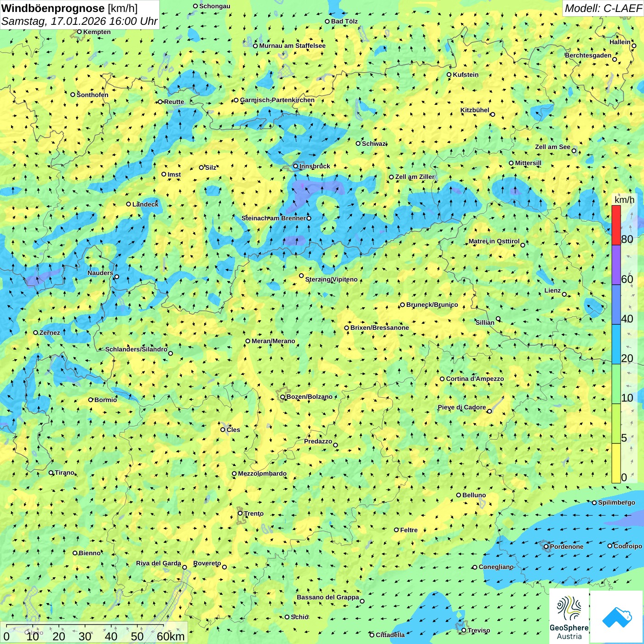
Task: Click the red 80 km/h legend color
Action: [x=616, y=225]
